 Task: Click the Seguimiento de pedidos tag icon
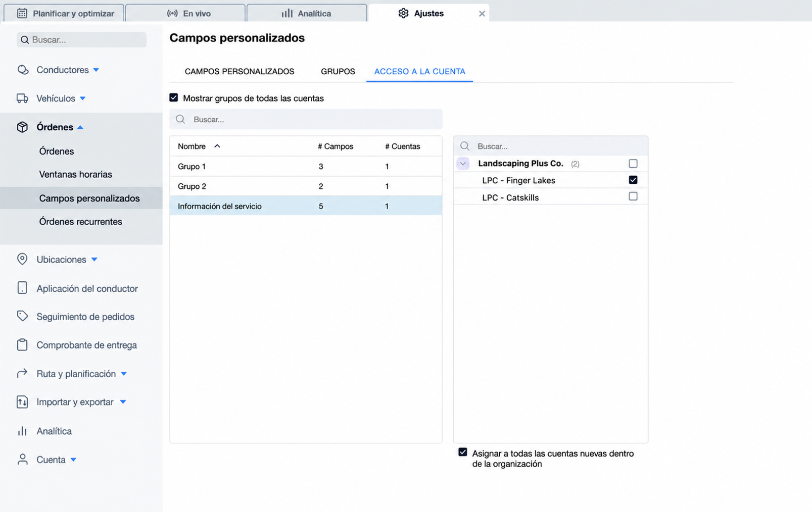click(x=22, y=316)
